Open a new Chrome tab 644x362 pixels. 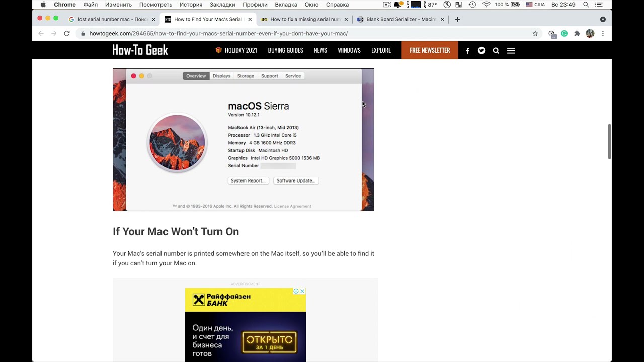coord(457,19)
